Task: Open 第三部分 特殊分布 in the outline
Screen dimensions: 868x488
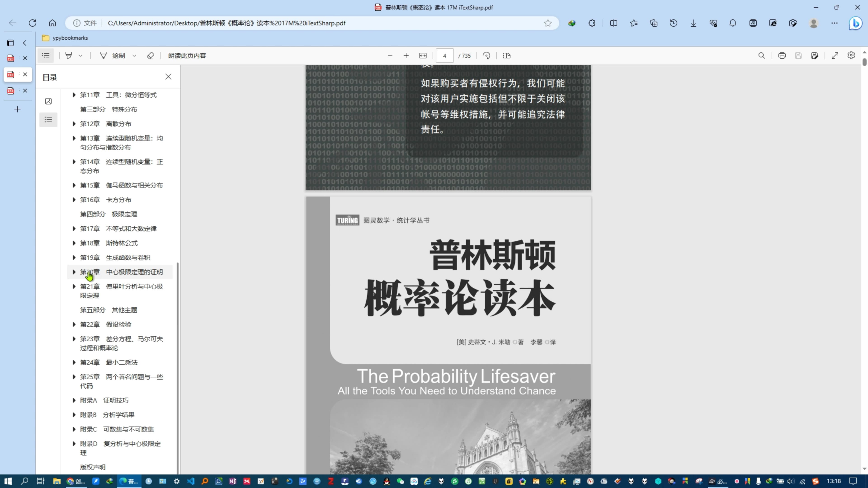Action: click(x=108, y=109)
